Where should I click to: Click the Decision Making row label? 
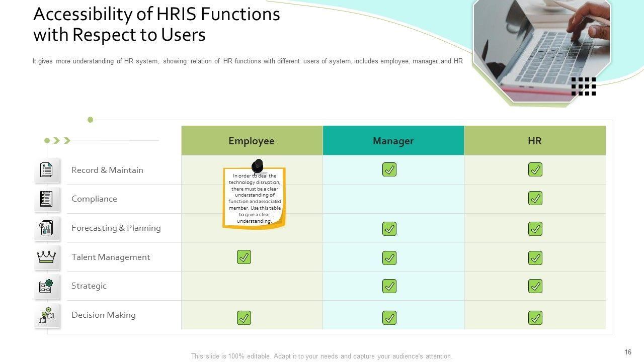(104, 315)
